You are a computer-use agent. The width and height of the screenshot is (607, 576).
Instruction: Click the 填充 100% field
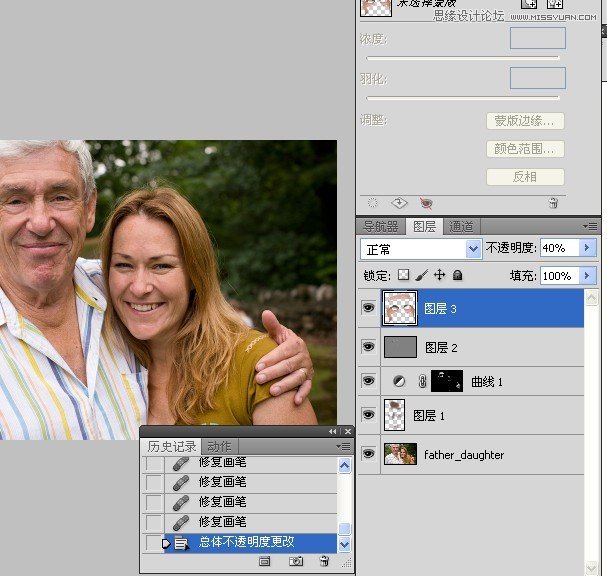point(560,276)
